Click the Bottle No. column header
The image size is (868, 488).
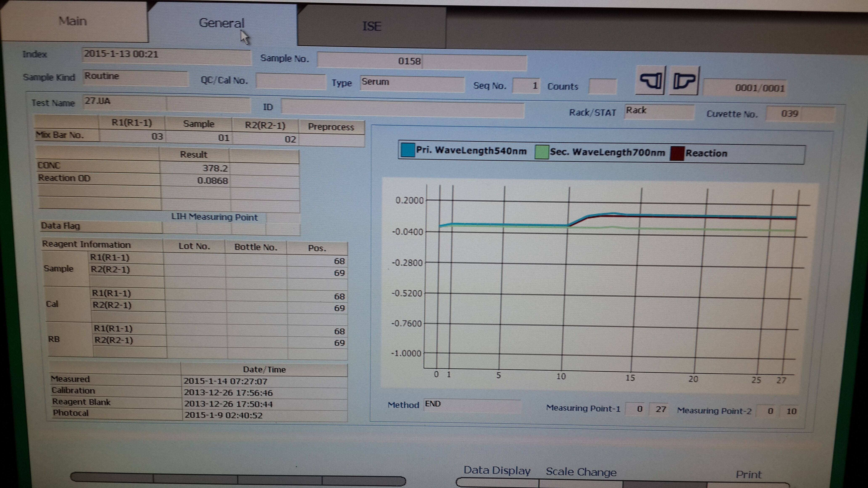(256, 247)
